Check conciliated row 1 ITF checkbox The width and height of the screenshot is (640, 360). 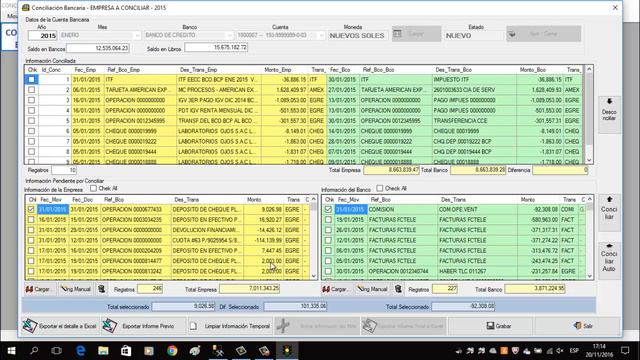31,79
